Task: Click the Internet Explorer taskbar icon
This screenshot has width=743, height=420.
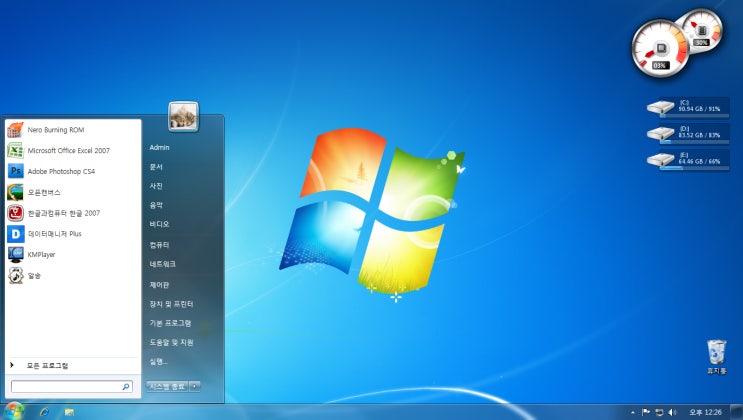Action: point(43,412)
